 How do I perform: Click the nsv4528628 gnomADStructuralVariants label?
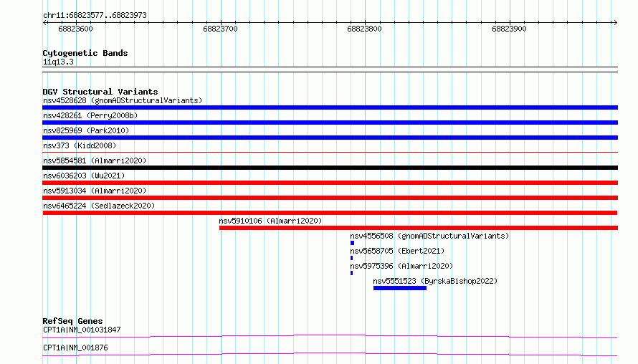[x=123, y=100]
